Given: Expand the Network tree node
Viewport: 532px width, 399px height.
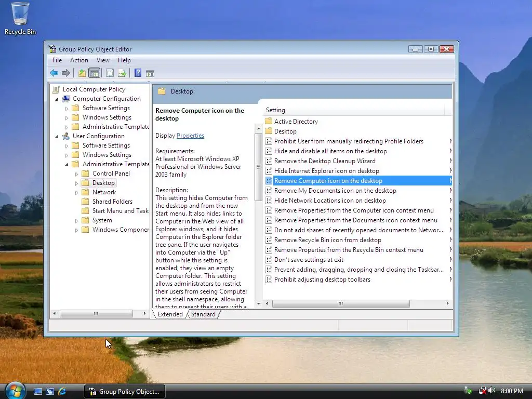Looking at the screenshot, I should pyautogui.click(x=76, y=193).
